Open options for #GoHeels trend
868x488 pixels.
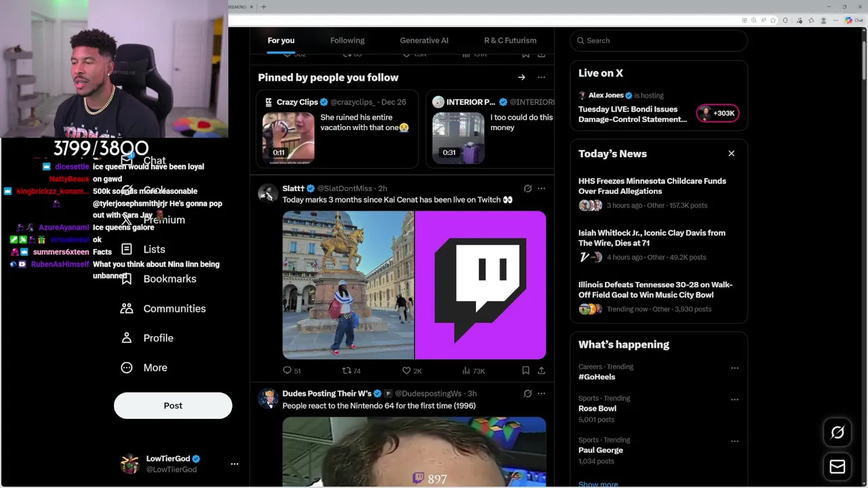point(734,368)
